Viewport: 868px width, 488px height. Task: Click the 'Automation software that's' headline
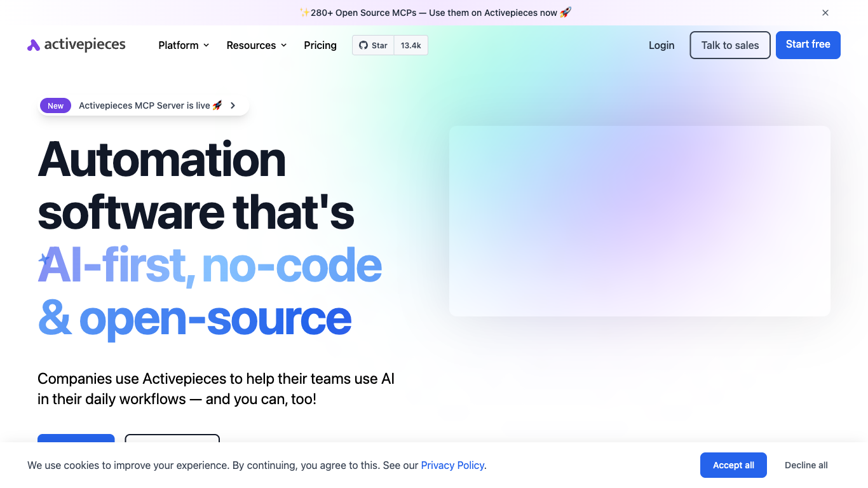(x=196, y=185)
